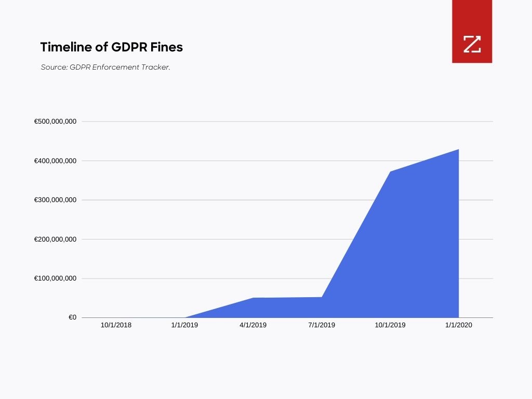Click the €200,000,000 axis label
Screen dimensions: 532x399
coord(55,239)
